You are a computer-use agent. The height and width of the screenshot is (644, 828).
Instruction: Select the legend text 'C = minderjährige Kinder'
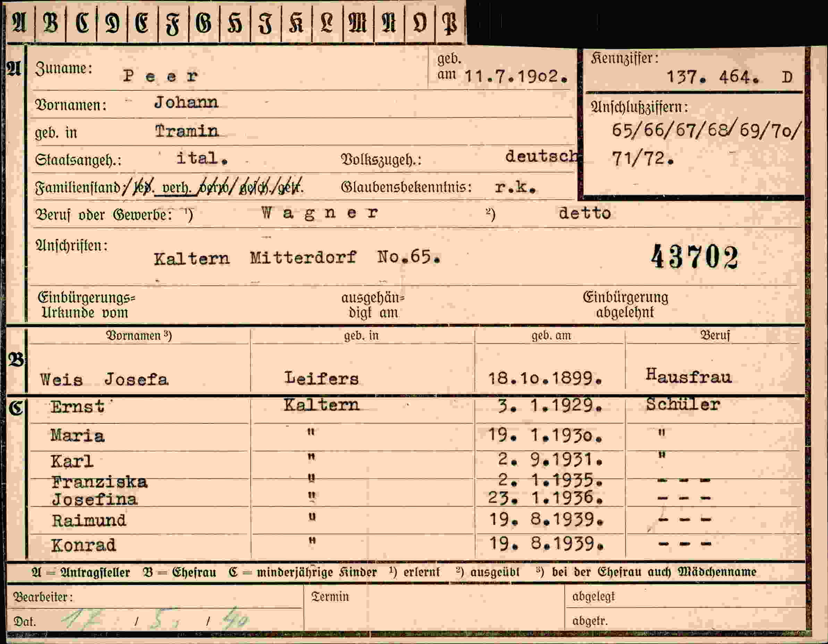click(303, 572)
